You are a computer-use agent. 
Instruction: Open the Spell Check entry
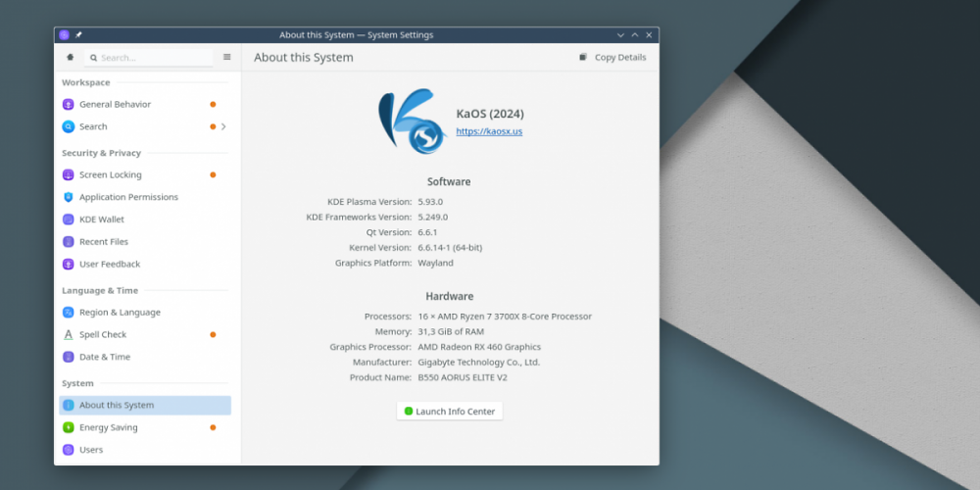pyautogui.click(x=145, y=335)
